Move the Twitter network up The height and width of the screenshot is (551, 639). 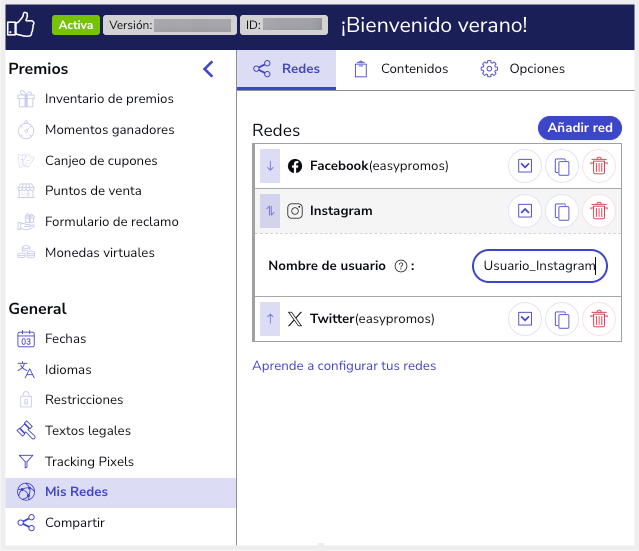coord(270,319)
